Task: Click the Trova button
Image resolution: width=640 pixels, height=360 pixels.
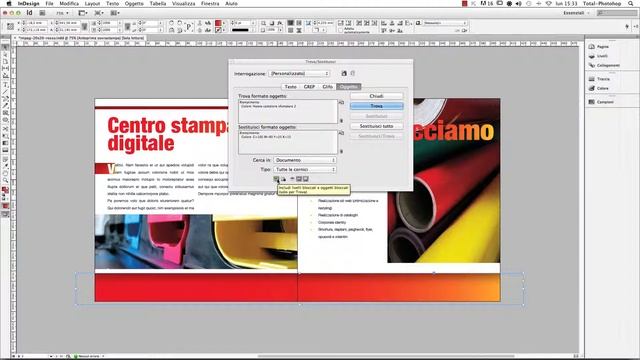Action: point(376,106)
